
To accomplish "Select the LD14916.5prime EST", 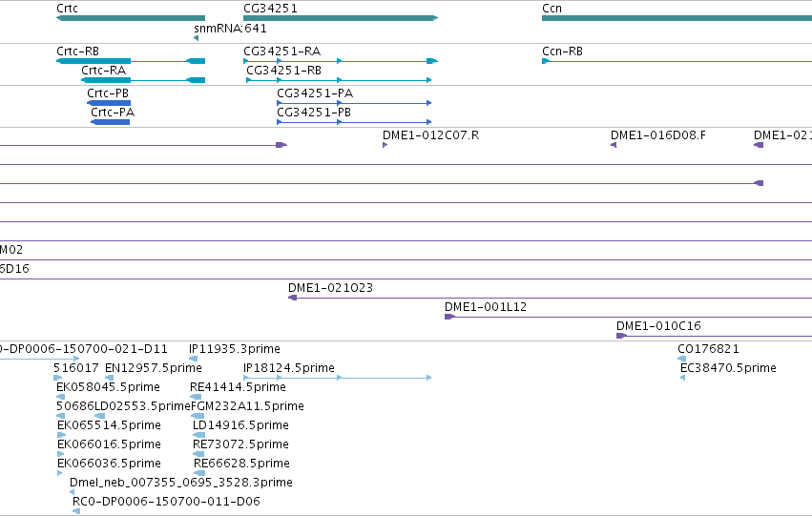I will click(198, 435).
